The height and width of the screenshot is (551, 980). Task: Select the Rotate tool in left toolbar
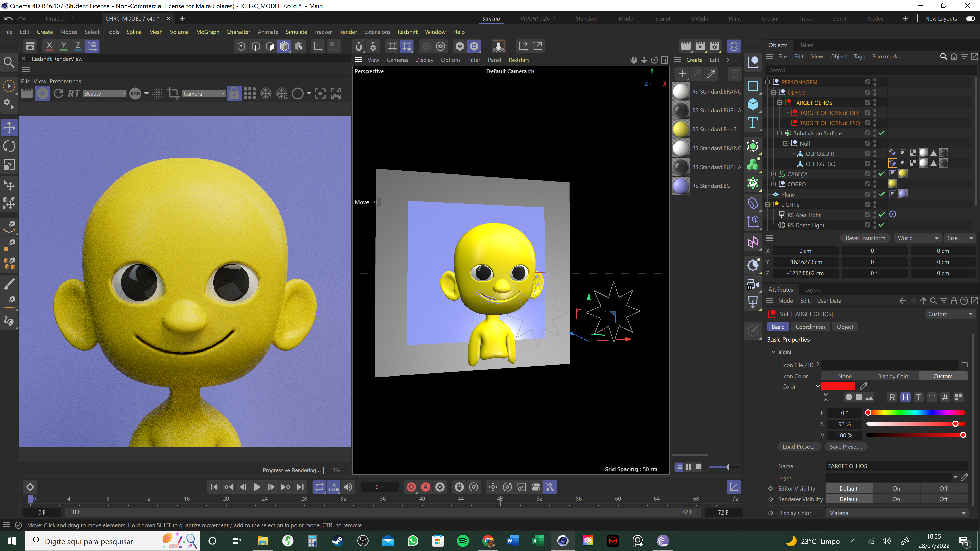click(9, 146)
